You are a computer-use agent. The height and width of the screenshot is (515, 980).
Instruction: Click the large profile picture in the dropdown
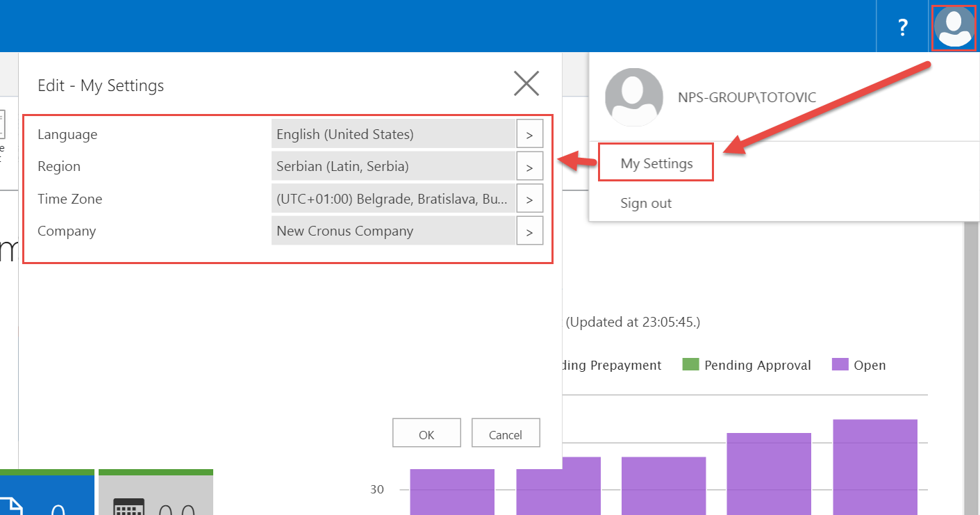tap(633, 97)
